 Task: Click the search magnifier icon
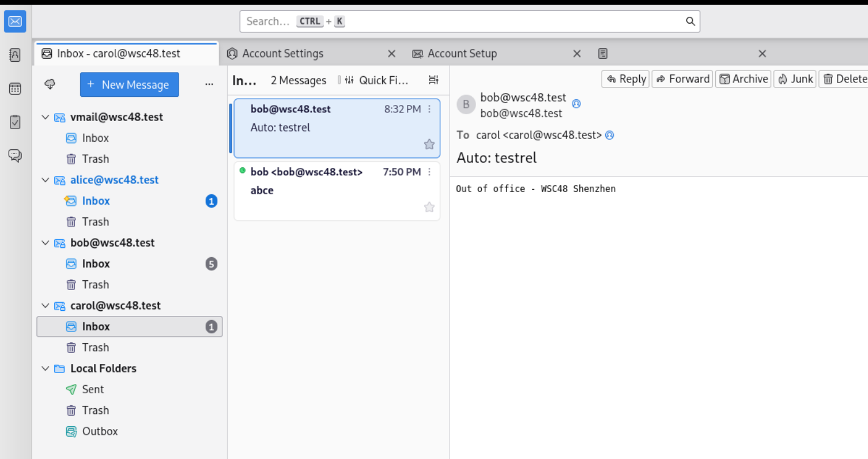tap(690, 21)
